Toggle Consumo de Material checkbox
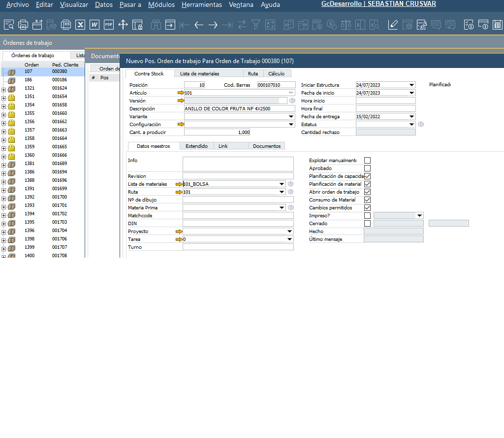 click(x=367, y=200)
